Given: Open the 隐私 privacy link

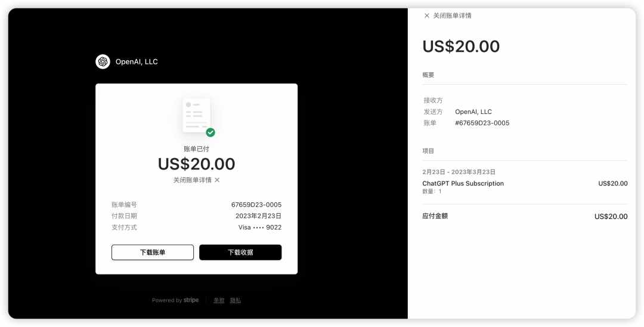Looking at the screenshot, I should [236, 300].
